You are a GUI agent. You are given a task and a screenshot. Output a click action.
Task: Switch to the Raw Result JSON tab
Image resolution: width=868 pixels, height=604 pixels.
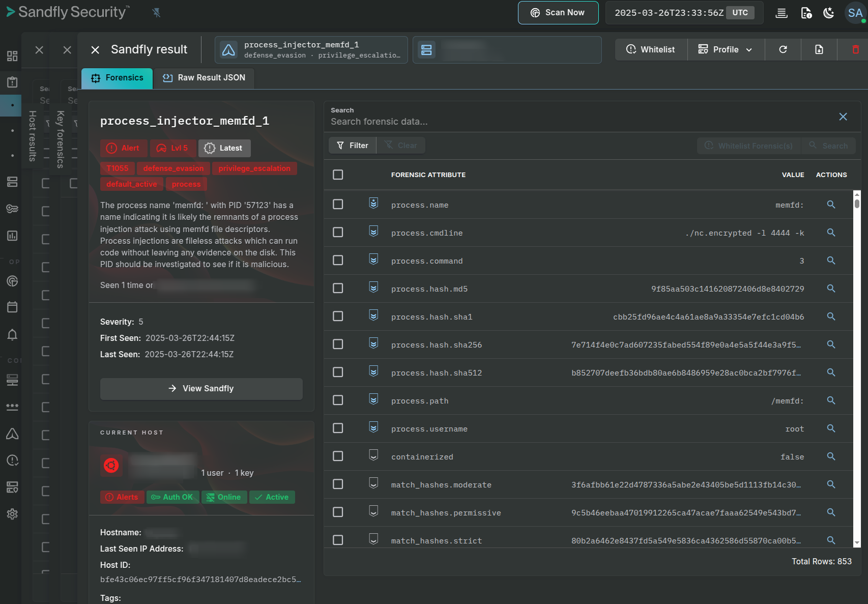tap(204, 78)
